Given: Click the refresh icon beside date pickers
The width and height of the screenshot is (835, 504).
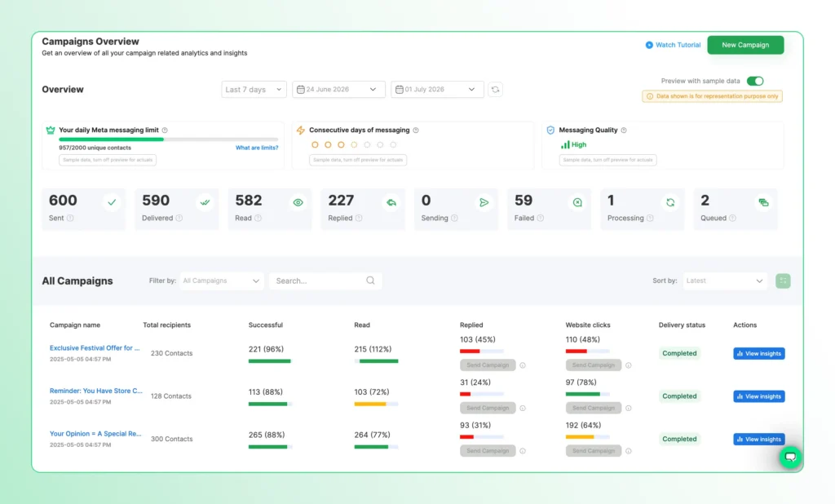Looking at the screenshot, I should pyautogui.click(x=495, y=90).
